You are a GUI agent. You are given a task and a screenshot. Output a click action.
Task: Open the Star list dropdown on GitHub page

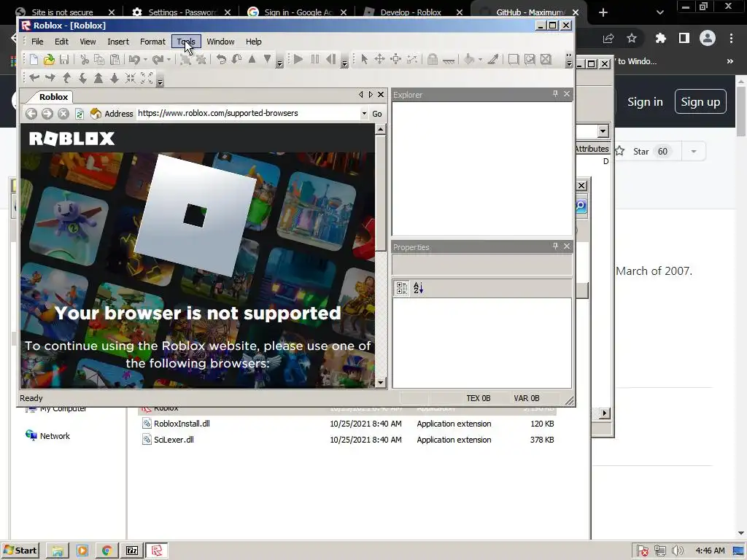(x=694, y=152)
